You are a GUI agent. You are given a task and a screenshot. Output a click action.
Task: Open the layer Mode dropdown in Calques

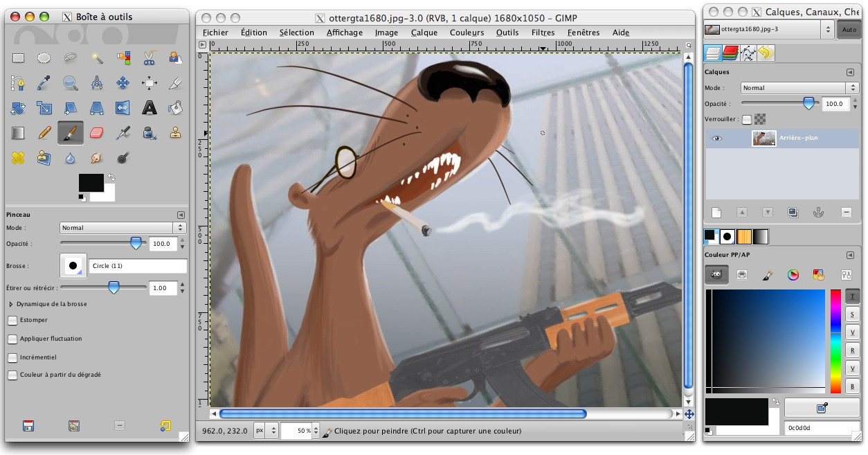pos(796,87)
